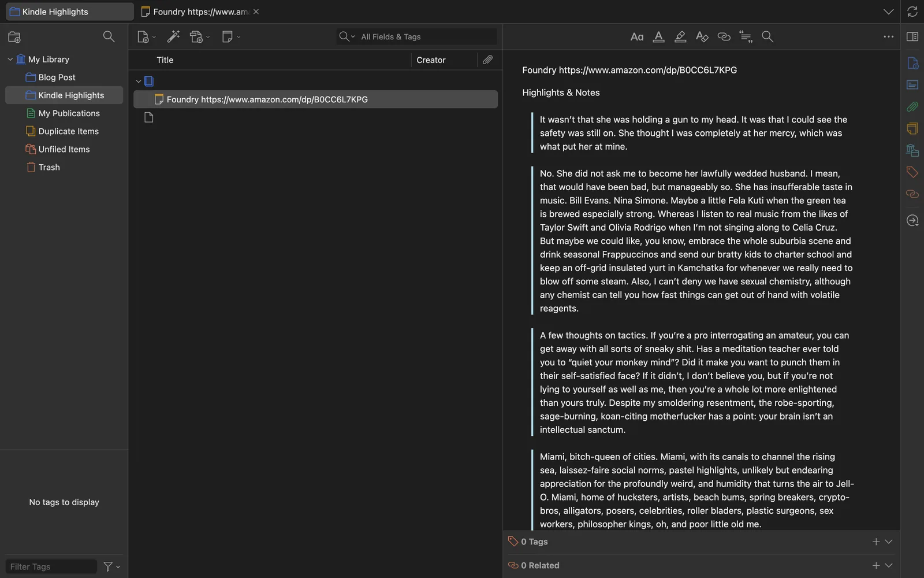Image resolution: width=924 pixels, height=578 pixels.
Task: Click the Add Attachment toolbar icon
Action: click(x=196, y=37)
